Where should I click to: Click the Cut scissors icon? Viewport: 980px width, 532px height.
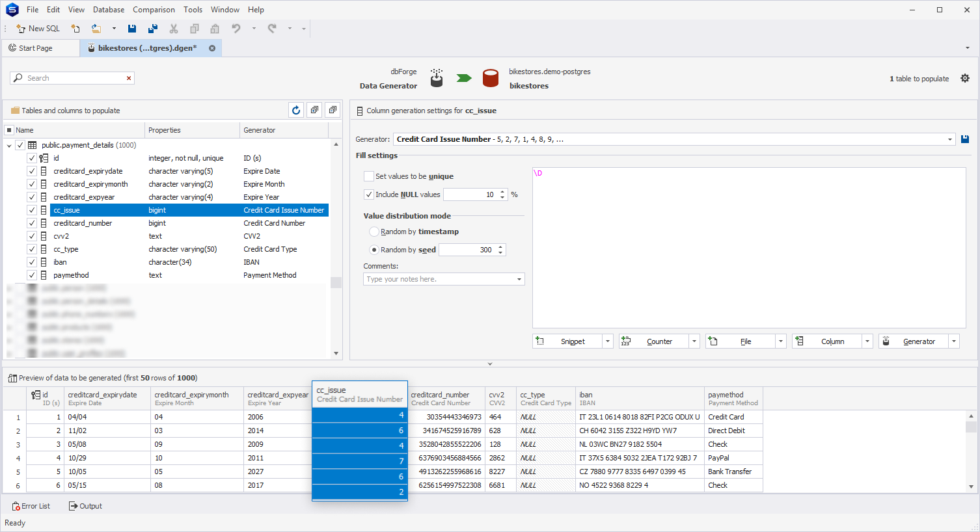(x=174, y=29)
